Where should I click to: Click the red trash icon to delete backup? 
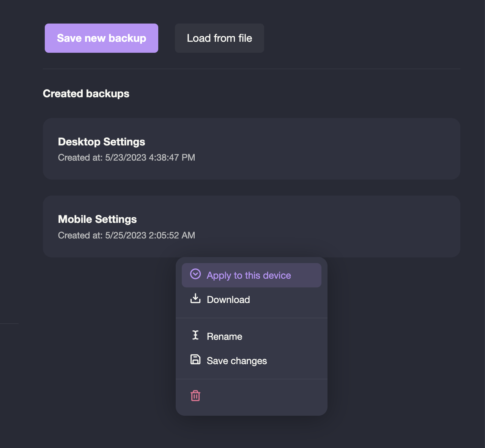pyautogui.click(x=195, y=396)
